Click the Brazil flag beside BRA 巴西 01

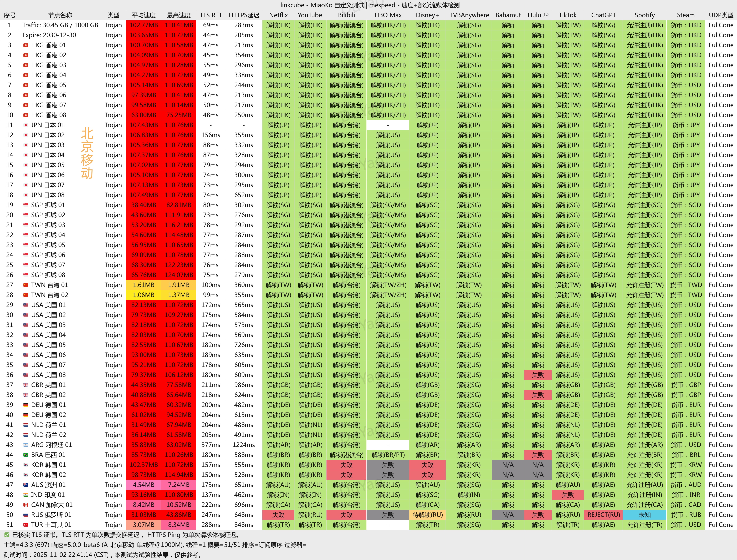pos(26,455)
